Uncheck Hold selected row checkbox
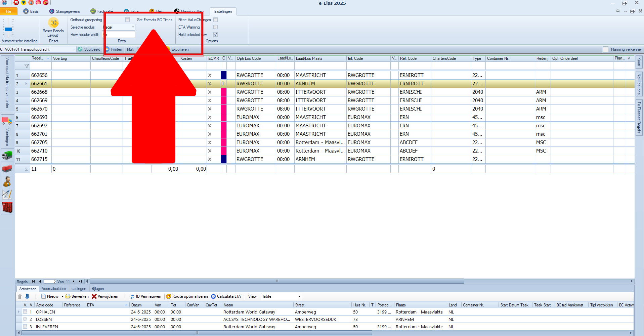Image resolution: width=644 pixels, height=336 pixels. click(216, 35)
